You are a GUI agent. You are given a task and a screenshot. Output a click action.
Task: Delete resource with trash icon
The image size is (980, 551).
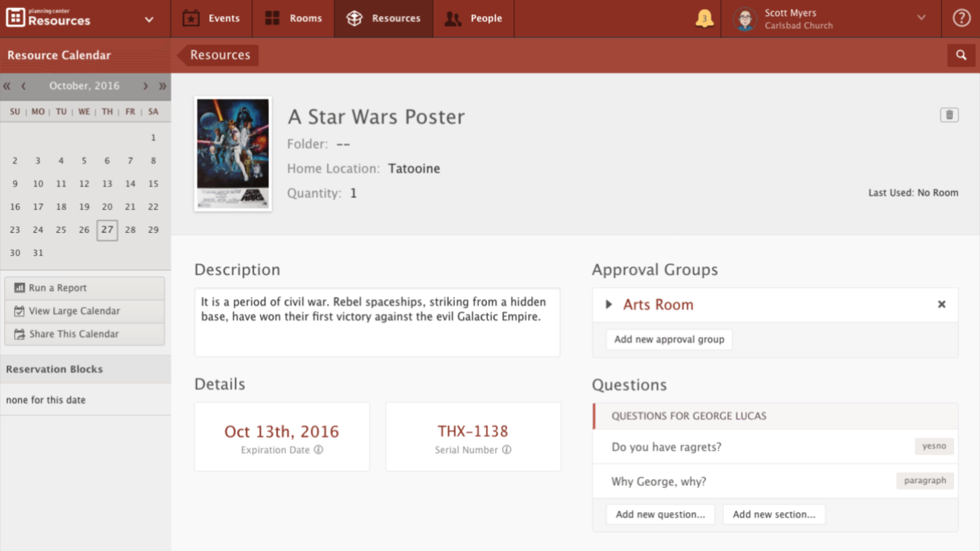click(949, 115)
